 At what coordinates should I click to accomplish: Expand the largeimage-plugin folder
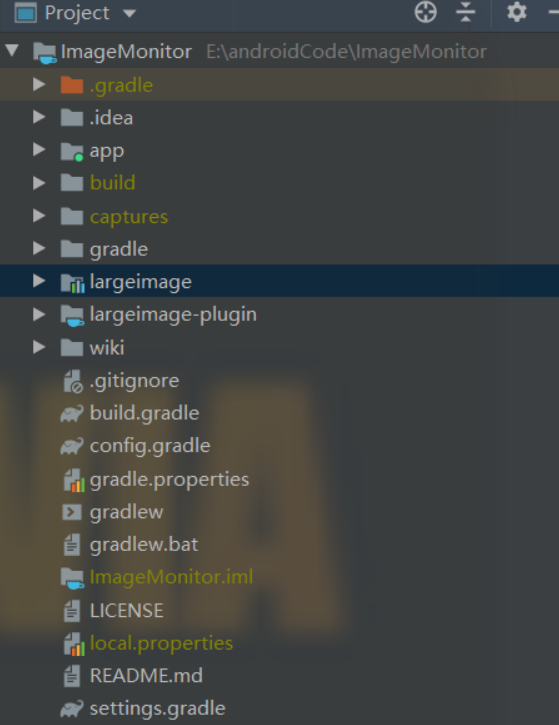pos(39,314)
